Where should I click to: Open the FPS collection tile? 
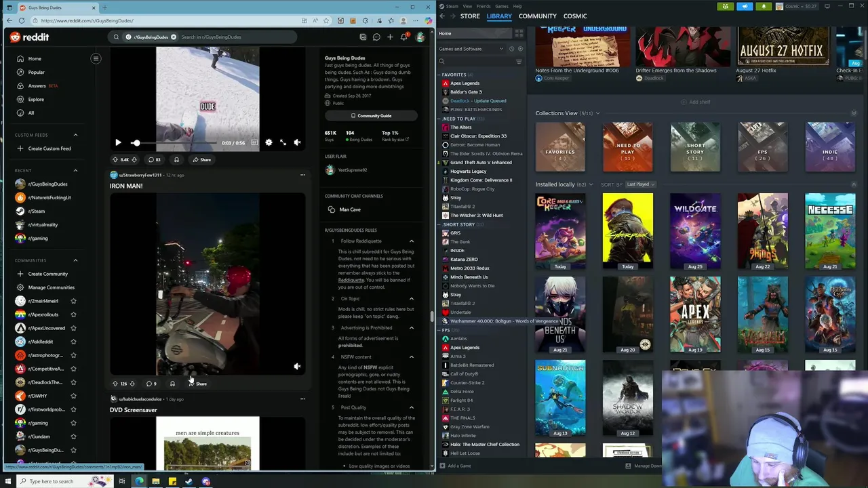pos(763,147)
